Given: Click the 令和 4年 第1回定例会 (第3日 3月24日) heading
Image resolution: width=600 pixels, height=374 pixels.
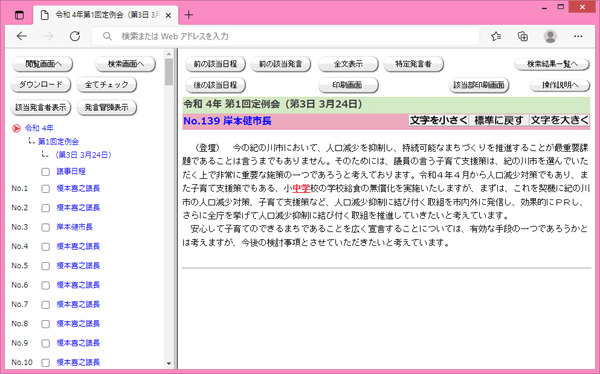Looking at the screenshot, I should pyautogui.click(x=272, y=104).
